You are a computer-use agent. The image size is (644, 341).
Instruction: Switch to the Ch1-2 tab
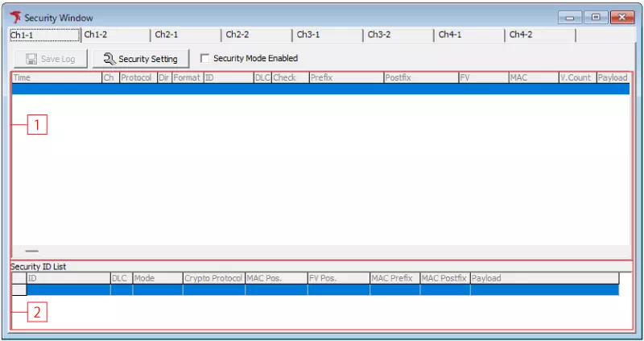[116, 35]
